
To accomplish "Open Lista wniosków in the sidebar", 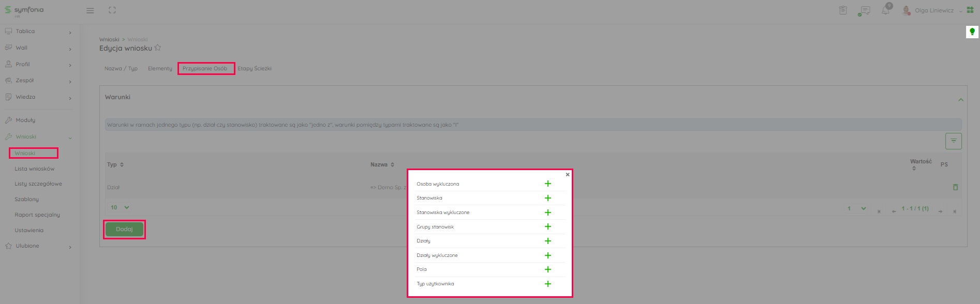I will (34, 169).
